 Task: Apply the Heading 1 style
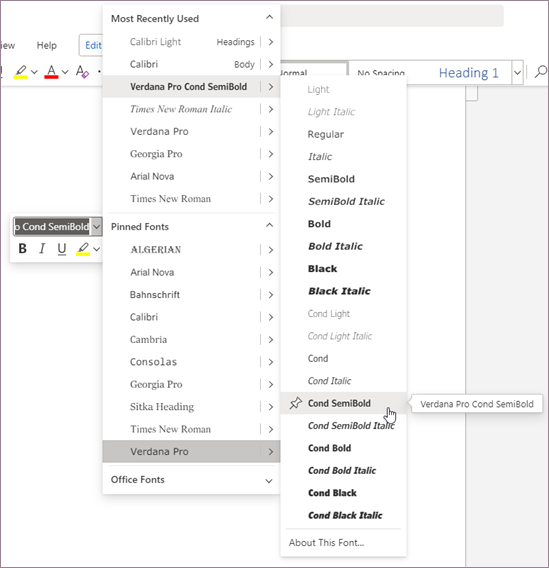click(x=468, y=73)
